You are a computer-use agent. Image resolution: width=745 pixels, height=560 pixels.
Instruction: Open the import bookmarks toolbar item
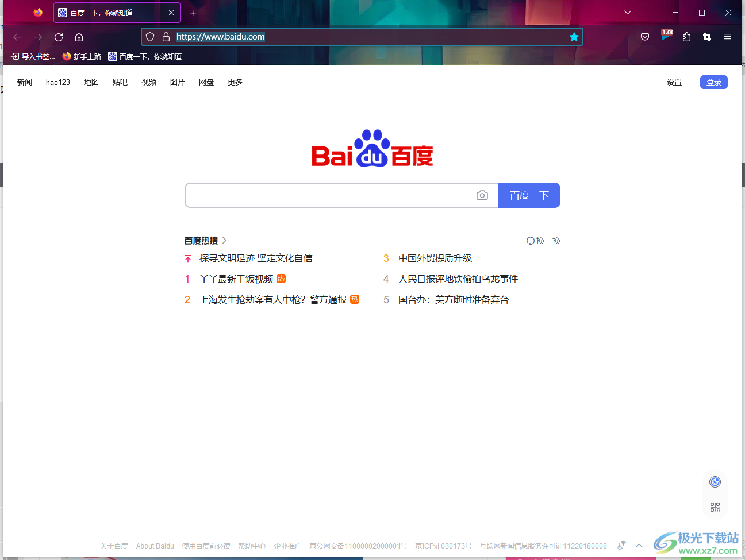coord(33,56)
